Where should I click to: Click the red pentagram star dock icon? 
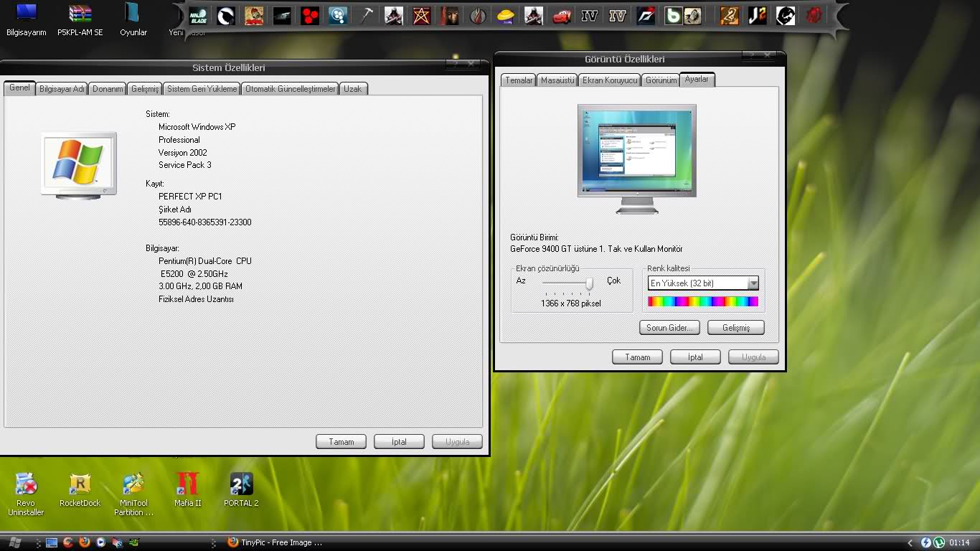pyautogui.click(x=422, y=16)
